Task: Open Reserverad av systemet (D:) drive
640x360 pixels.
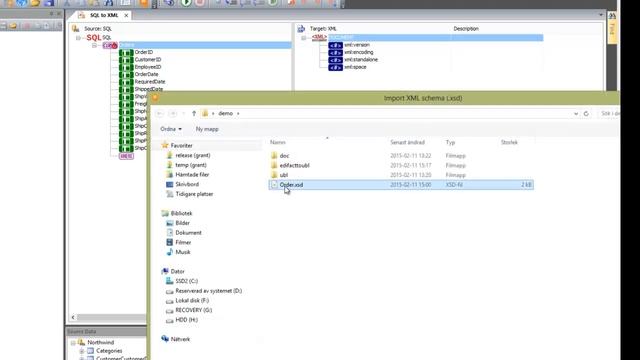Action: (x=208, y=291)
